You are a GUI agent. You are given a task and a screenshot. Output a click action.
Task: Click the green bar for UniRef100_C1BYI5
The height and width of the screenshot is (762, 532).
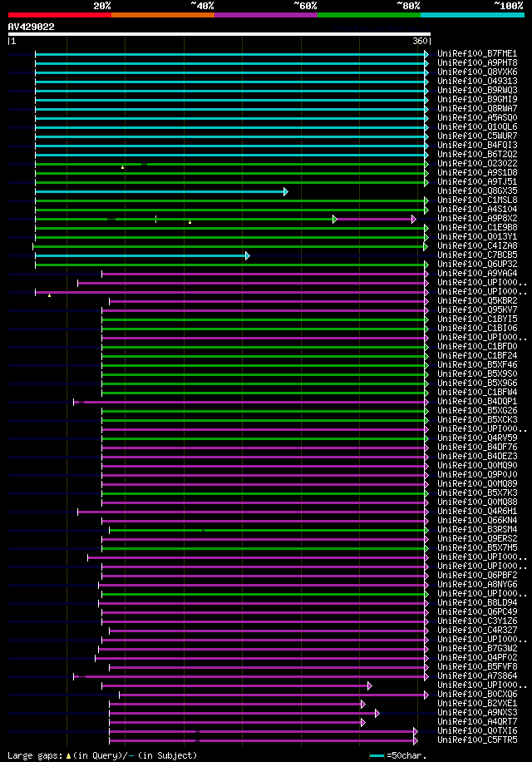tap(263, 319)
